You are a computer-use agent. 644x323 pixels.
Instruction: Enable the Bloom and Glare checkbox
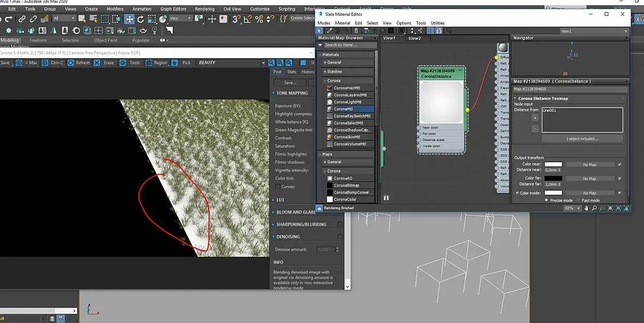point(340,212)
